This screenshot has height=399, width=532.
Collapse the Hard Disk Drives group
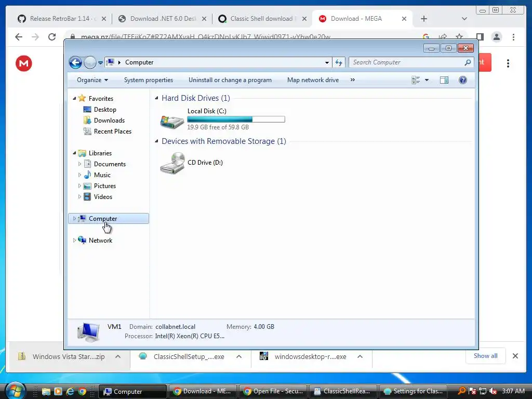156,98
